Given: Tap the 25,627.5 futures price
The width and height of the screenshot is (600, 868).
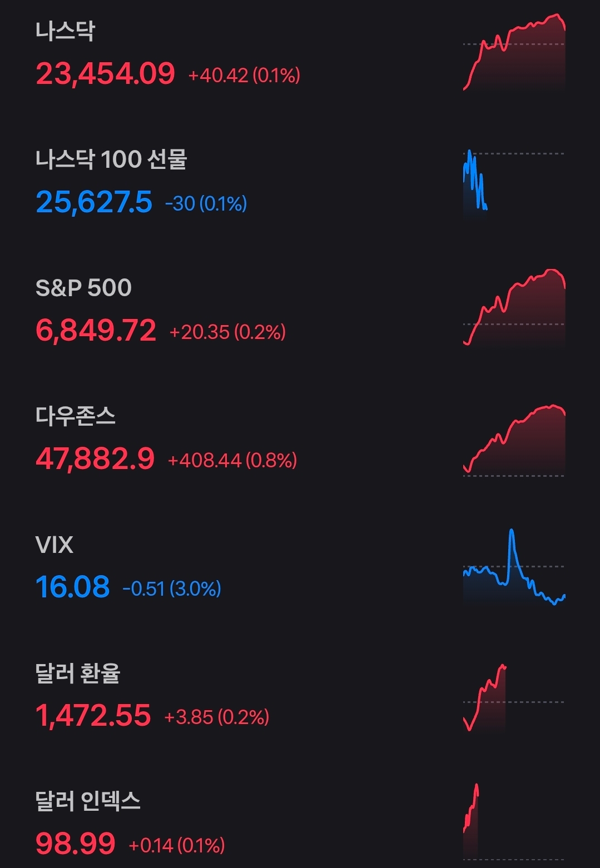Looking at the screenshot, I should [94, 202].
